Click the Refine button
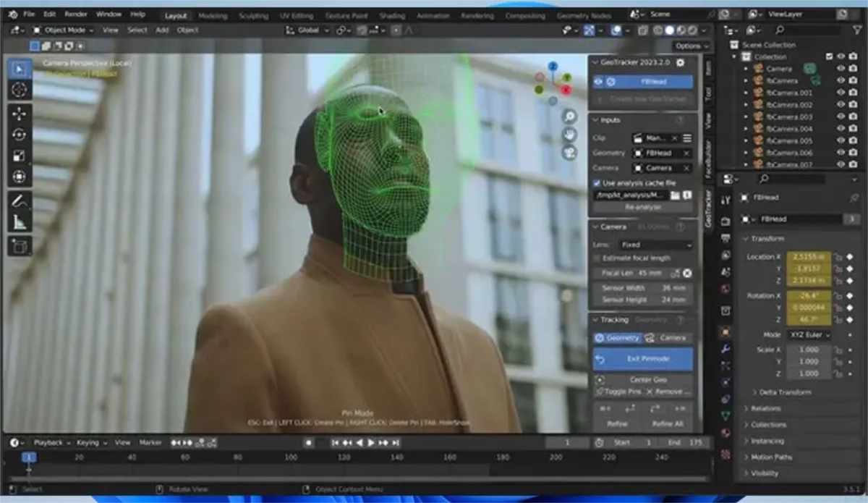 click(618, 424)
